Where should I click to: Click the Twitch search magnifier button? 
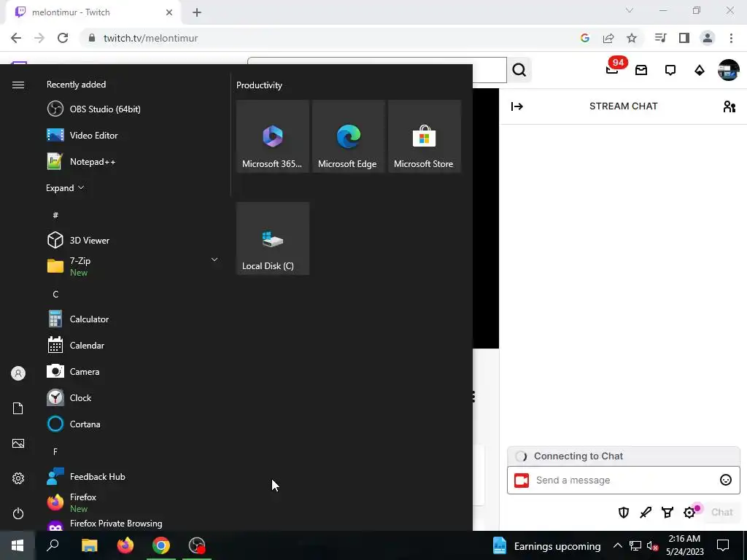[519, 70]
